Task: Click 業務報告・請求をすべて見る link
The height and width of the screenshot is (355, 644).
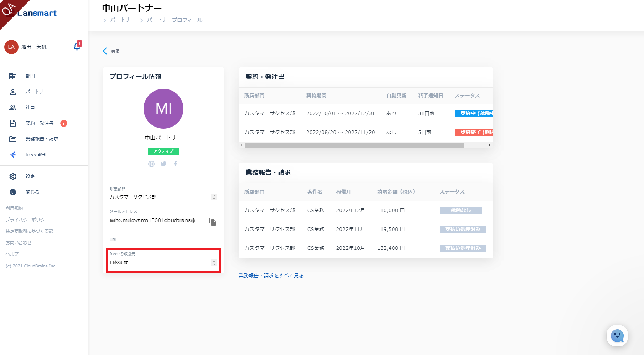Action: click(271, 276)
